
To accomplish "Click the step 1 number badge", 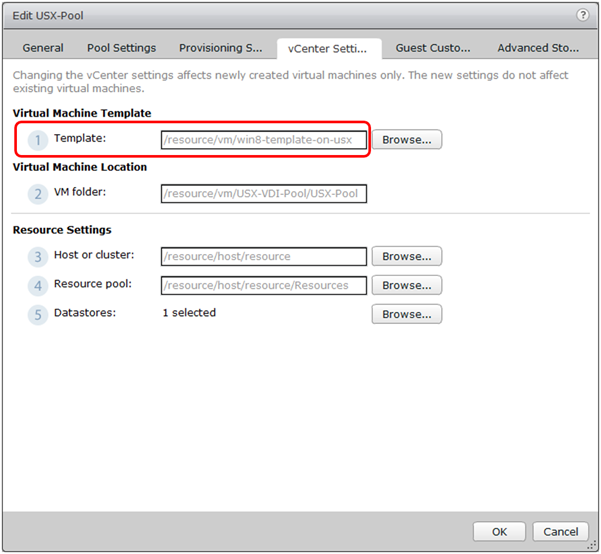I will (37, 140).
